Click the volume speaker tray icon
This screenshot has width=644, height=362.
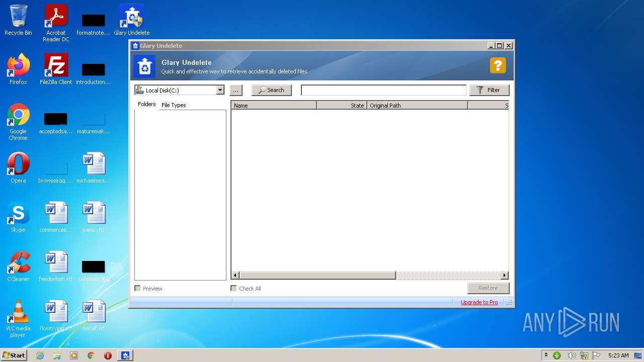[x=572, y=355]
